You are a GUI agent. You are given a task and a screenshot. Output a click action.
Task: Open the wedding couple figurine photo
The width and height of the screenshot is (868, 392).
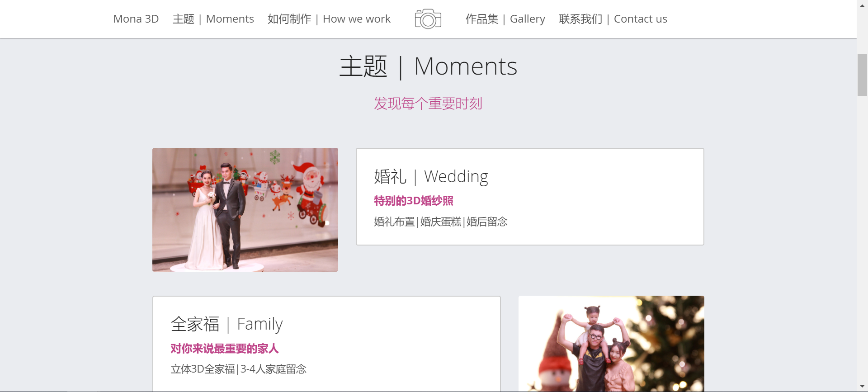(x=245, y=210)
